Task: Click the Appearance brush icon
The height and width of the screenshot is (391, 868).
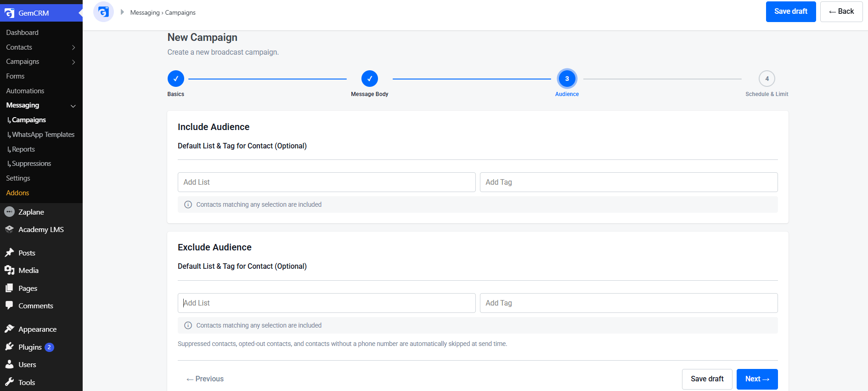Action: coord(9,329)
